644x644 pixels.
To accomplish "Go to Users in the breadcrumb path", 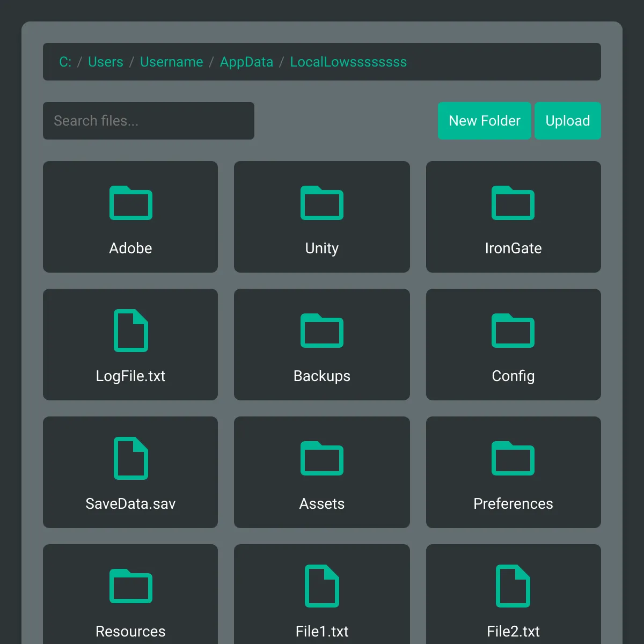I will 106,62.
